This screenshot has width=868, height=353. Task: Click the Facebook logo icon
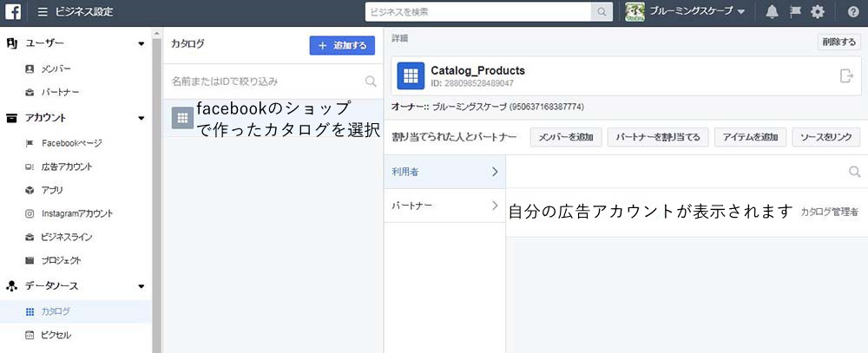(13, 11)
